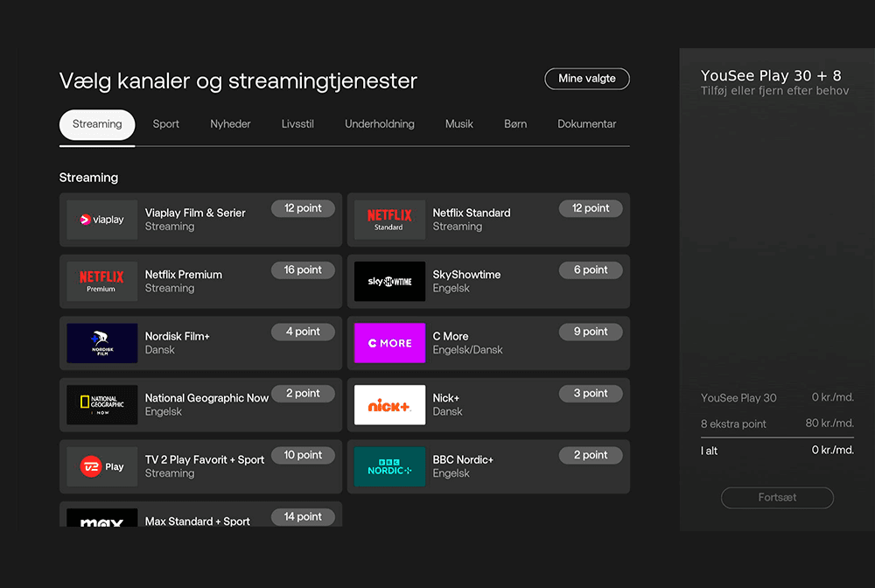This screenshot has width=875, height=588.
Task: Select the Netflix Standard logo
Action: pos(389,220)
